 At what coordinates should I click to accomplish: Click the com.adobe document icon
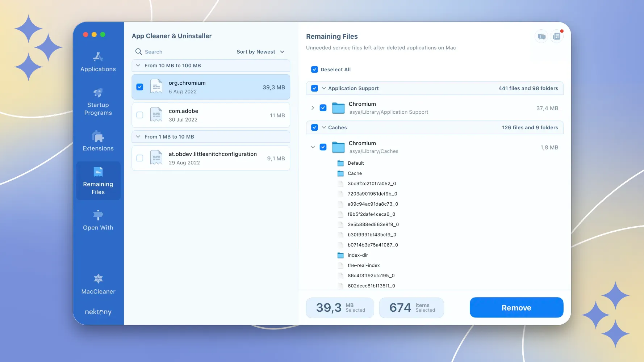(x=156, y=115)
